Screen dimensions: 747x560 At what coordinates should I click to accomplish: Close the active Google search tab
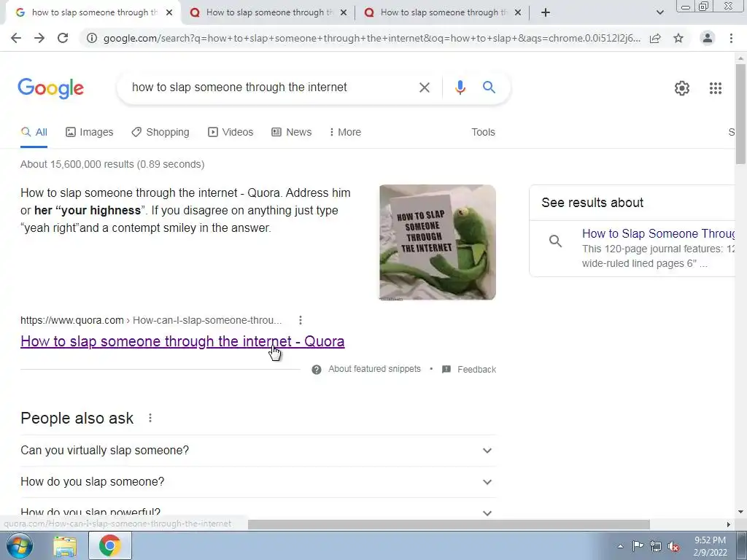169,12
